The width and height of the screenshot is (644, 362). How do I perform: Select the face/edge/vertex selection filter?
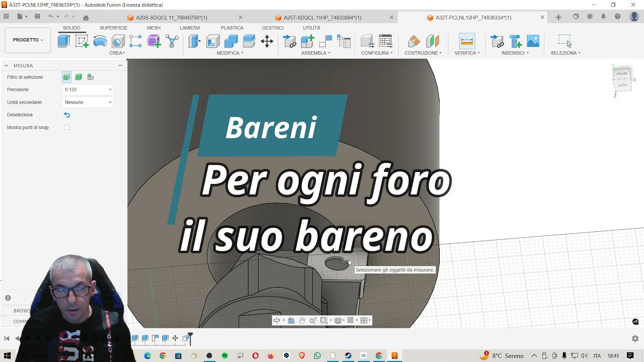(66, 77)
